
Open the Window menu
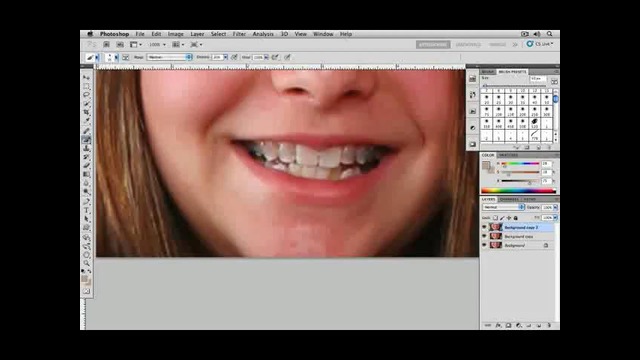tap(323, 34)
